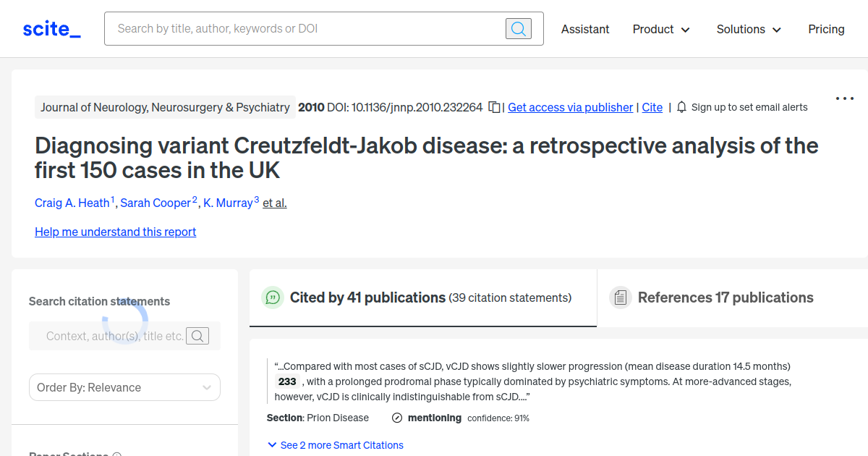
Task: Open Help me understand this report
Action: pos(115,232)
